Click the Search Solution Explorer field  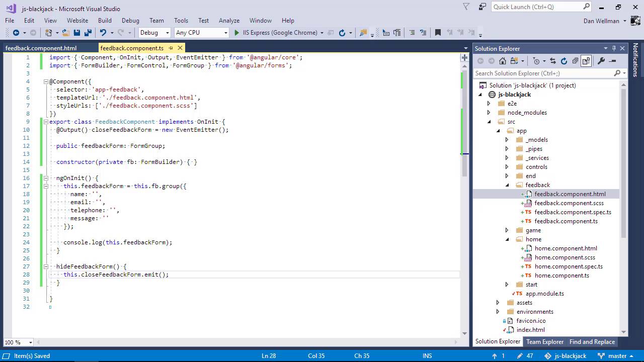point(542,73)
